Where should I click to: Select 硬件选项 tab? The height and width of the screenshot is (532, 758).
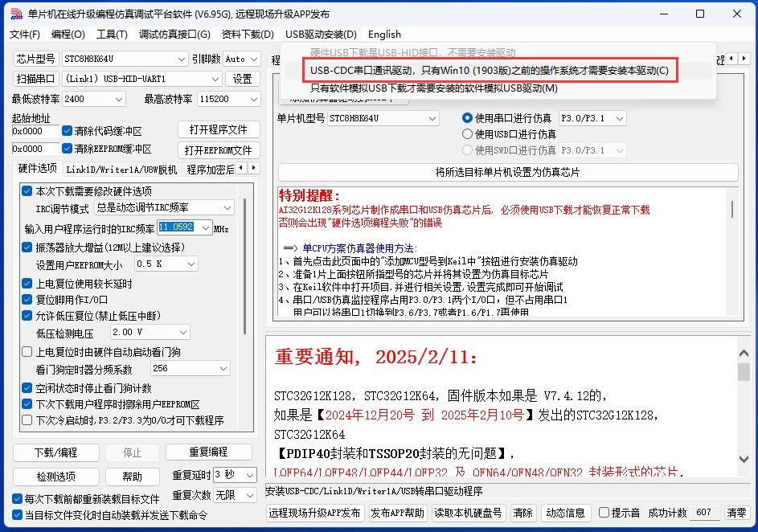37,168
